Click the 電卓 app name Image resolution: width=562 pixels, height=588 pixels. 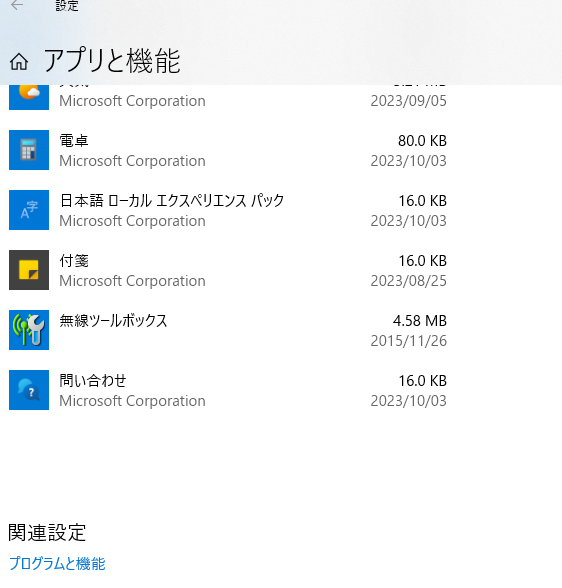(x=74, y=141)
